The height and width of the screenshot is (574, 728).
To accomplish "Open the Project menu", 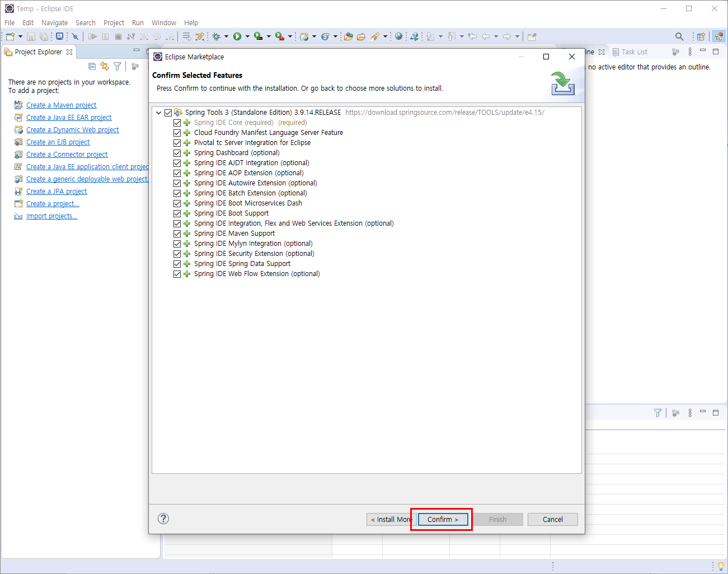I will pos(114,22).
